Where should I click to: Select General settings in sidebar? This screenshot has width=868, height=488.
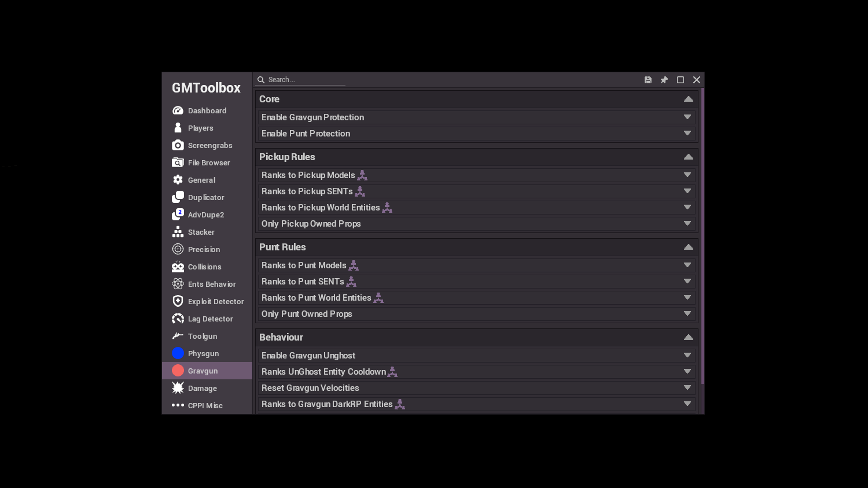(207, 180)
